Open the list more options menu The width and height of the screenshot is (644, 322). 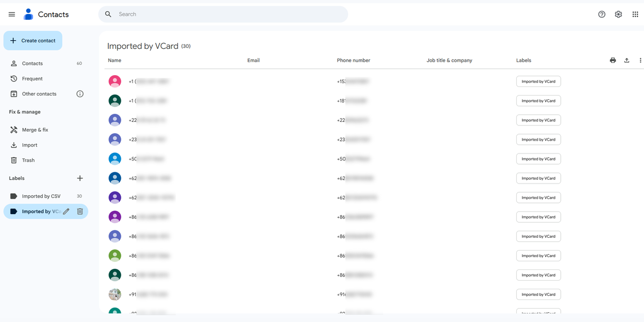coord(640,61)
